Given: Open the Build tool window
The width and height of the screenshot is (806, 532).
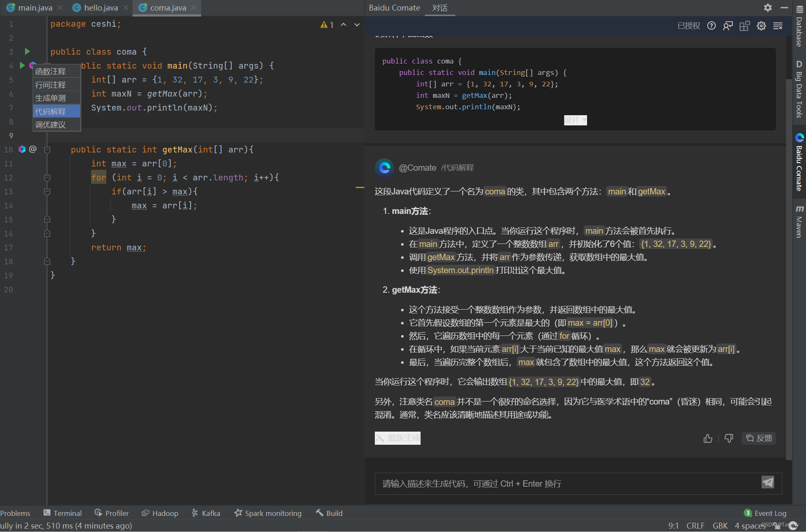Looking at the screenshot, I should click(329, 513).
